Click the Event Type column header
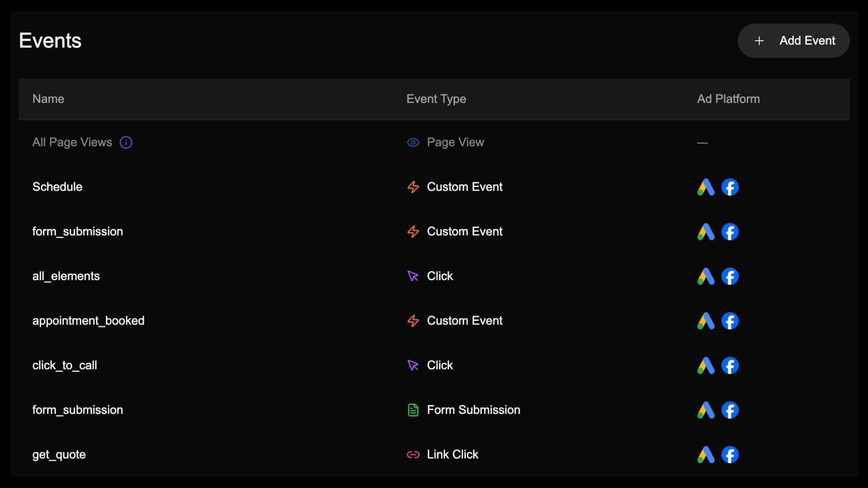 [x=436, y=99]
